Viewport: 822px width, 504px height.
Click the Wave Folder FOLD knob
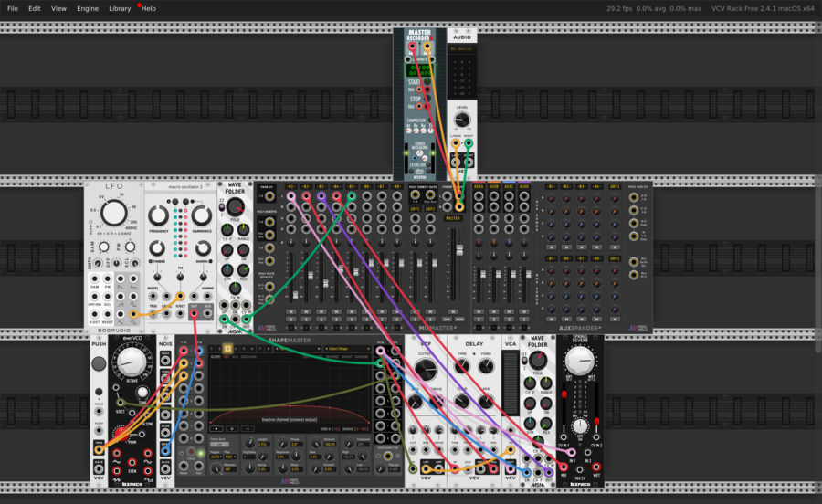[x=237, y=207]
